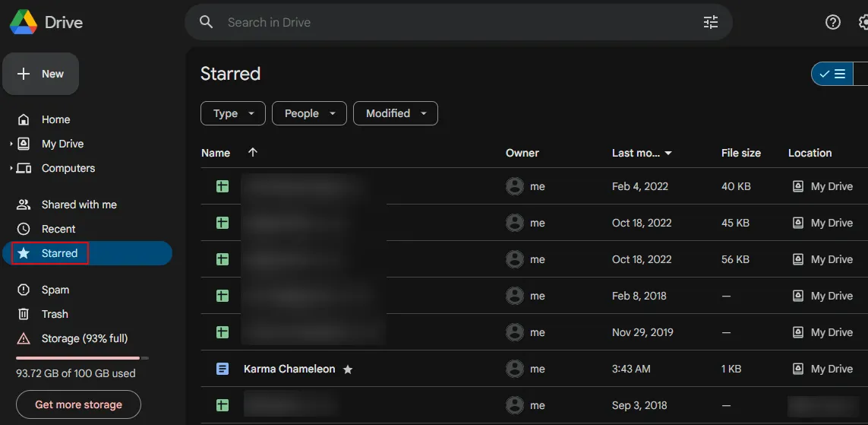Open the Modified filter dropdown
This screenshot has height=425, width=868.
[x=396, y=113]
